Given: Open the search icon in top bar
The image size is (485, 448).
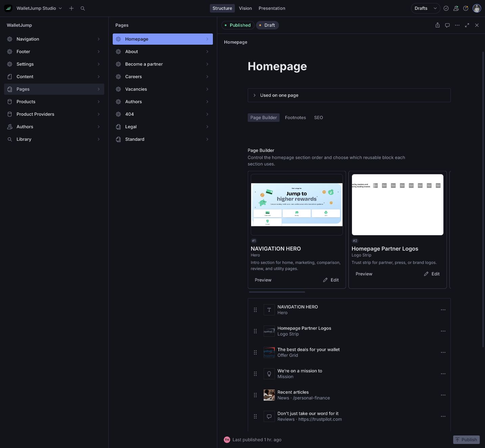Looking at the screenshot, I should (83, 8).
